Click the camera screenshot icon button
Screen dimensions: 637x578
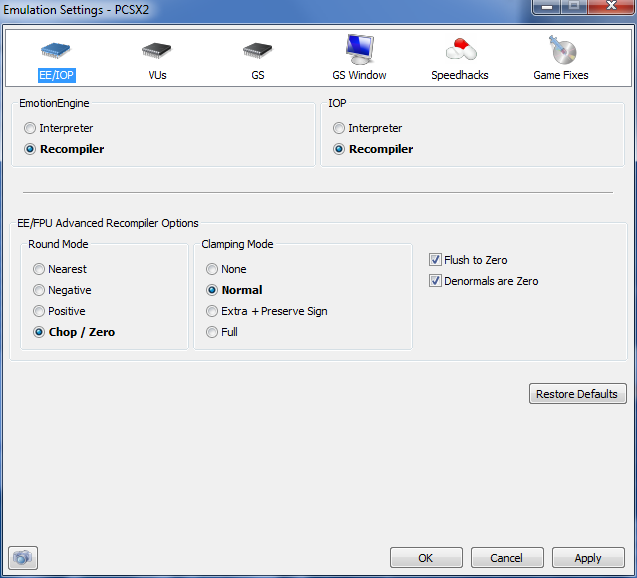(x=23, y=558)
